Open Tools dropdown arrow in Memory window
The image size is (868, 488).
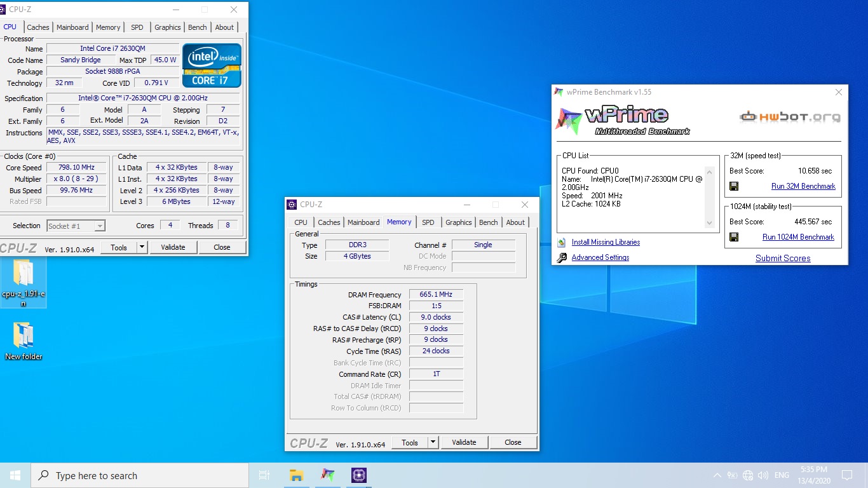(433, 442)
